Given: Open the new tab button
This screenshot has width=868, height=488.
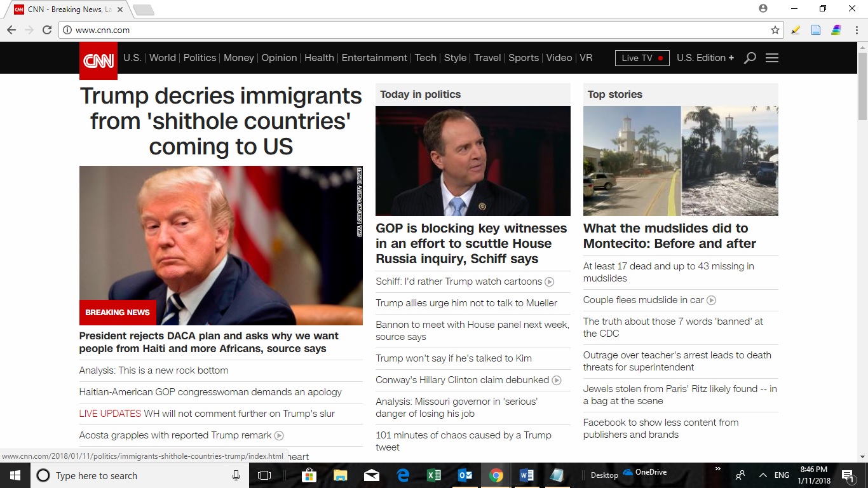Looking at the screenshot, I should pyautogui.click(x=144, y=10).
